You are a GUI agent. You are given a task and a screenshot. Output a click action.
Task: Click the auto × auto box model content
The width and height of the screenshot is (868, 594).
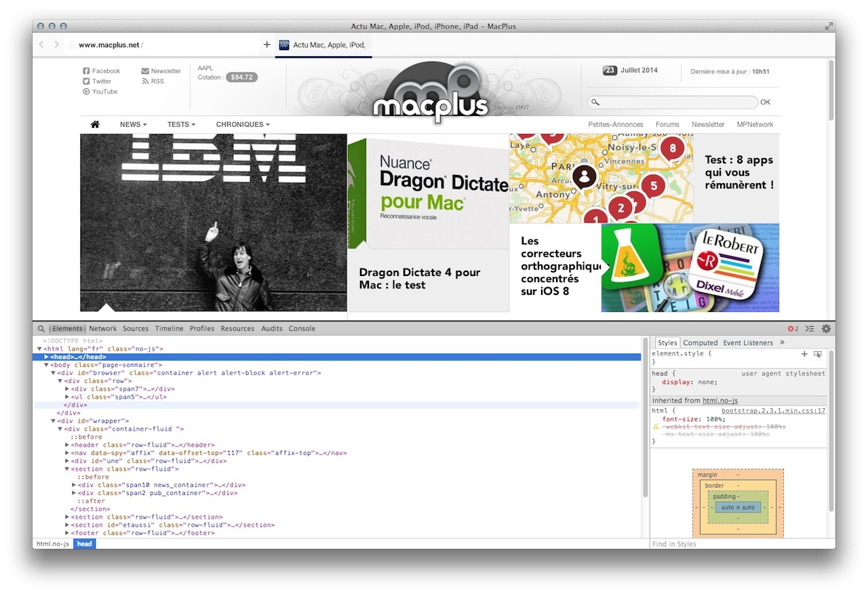738,507
